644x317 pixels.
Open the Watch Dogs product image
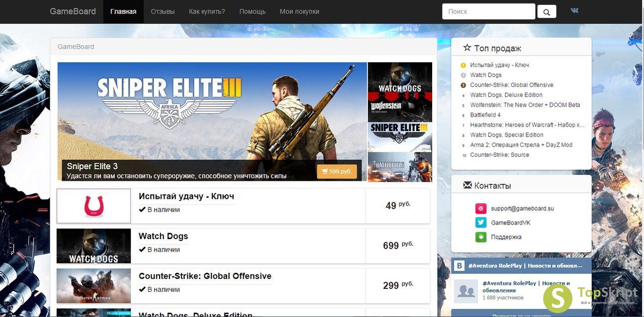point(94,246)
